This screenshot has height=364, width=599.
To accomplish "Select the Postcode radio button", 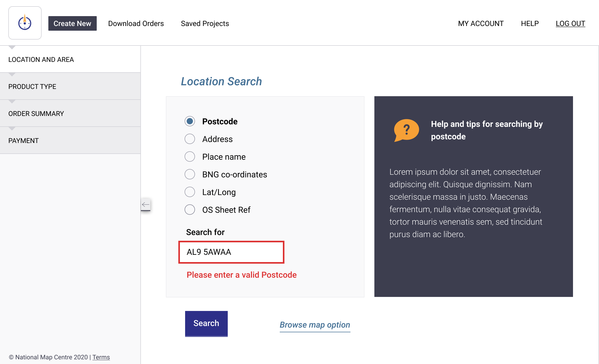I will point(190,121).
